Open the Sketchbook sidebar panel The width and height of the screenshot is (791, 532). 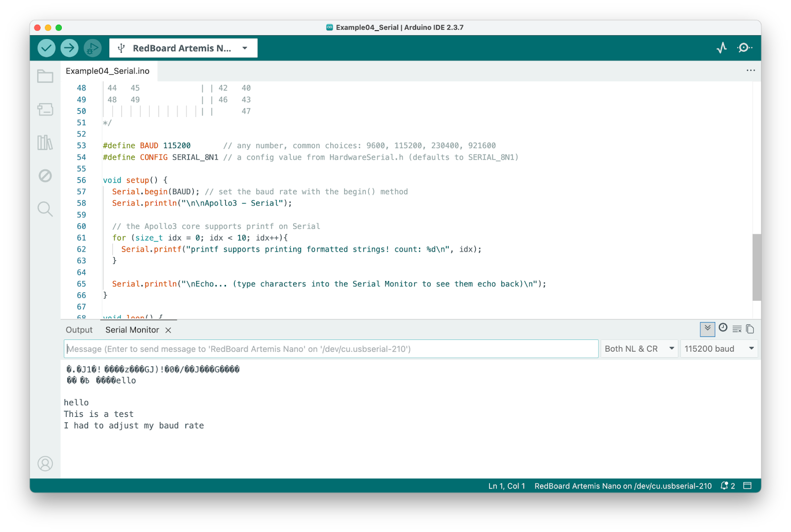pyautogui.click(x=45, y=77)
